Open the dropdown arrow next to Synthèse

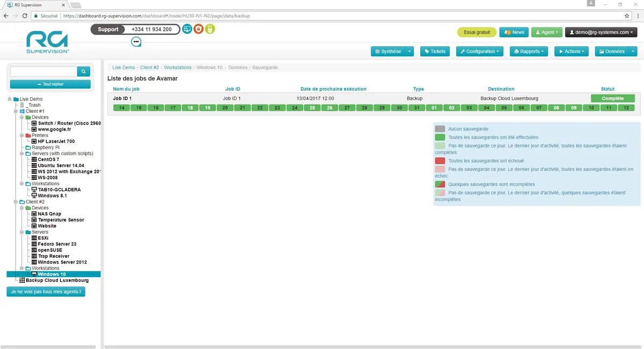coord(409,52)
